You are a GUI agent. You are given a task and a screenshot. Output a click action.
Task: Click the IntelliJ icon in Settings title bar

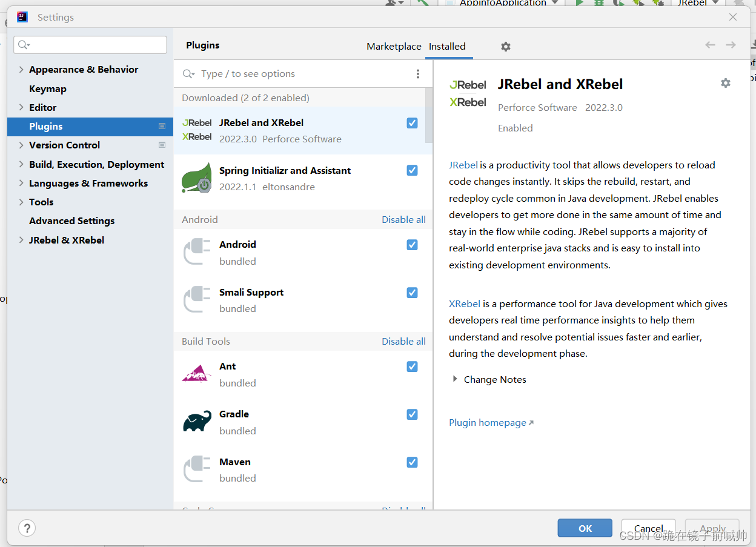click(22, 17)
